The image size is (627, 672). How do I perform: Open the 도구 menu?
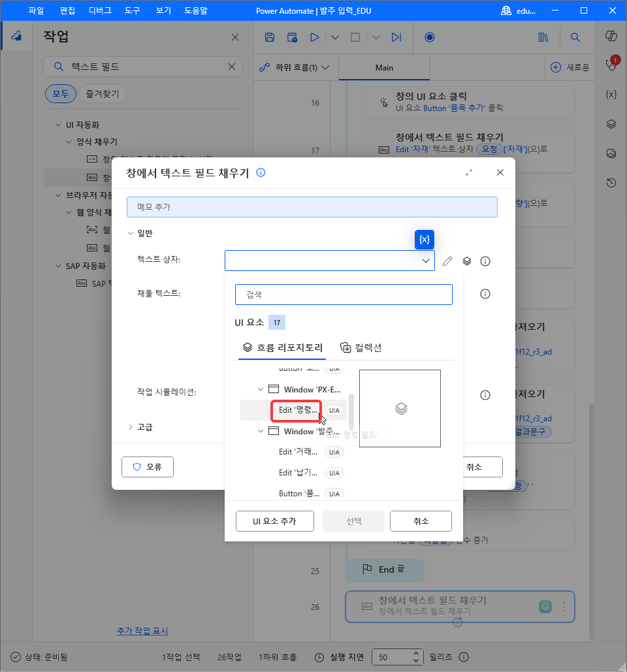132,10
